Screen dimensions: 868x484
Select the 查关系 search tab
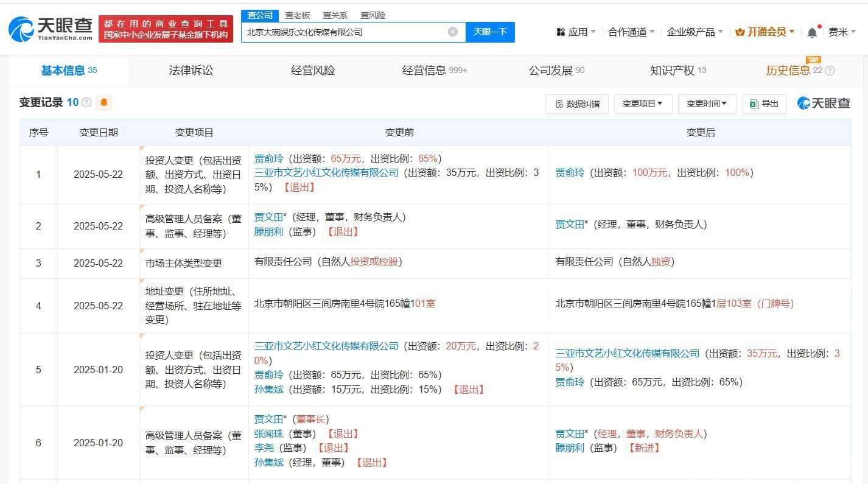[x=335, y=15]
